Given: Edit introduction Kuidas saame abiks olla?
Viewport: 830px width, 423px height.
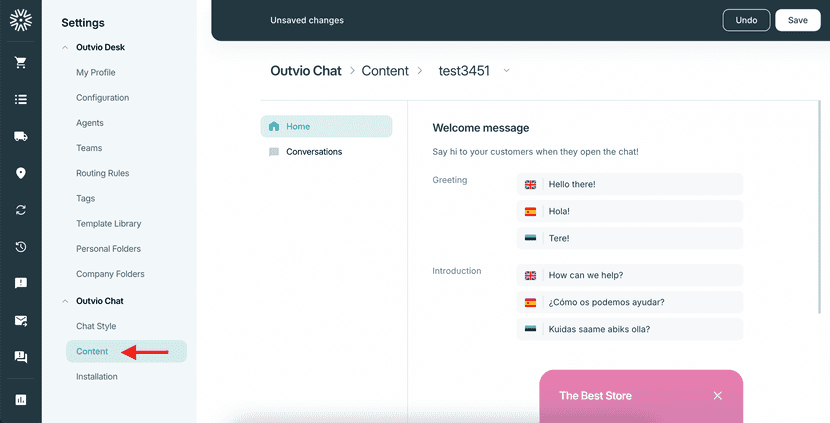Looking at the screenshot, I should point(630,329).
